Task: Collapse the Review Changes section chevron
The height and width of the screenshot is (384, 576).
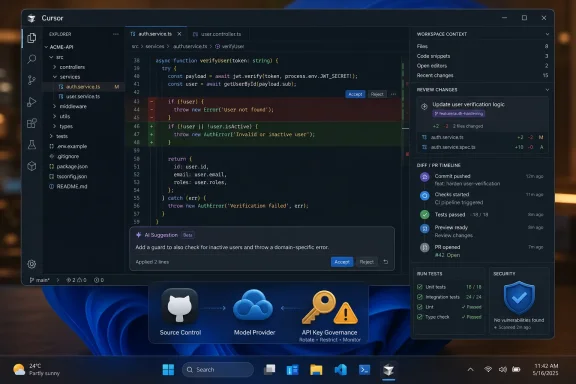Action: [547, 90]
